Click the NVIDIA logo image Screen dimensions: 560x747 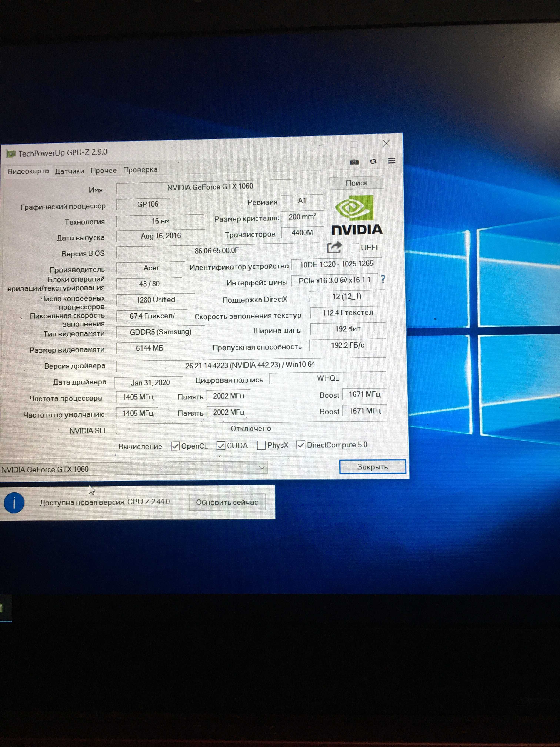pos(357,215)
